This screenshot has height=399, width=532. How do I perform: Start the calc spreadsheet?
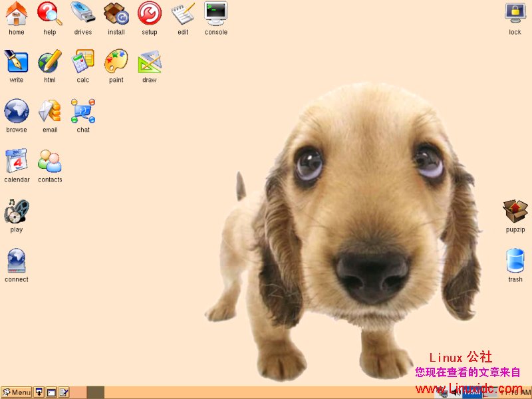pos(83,63)
